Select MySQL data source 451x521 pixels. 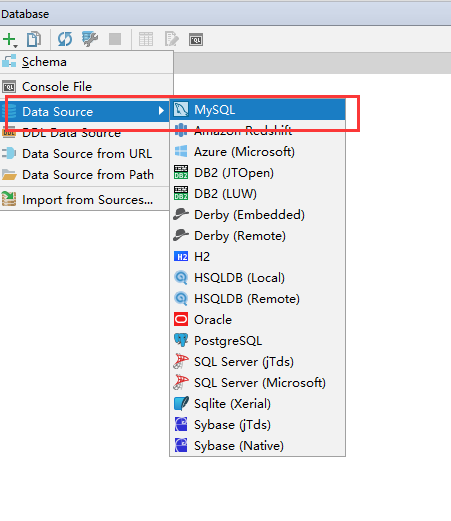[257, 110]
